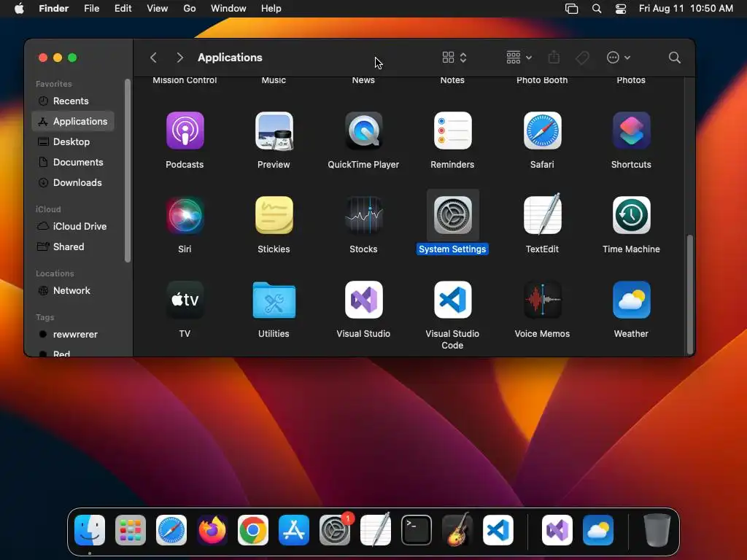Viewport: 747px width, 560px height.
Task: Open App Store from the Dock
Action: point(294,530)
